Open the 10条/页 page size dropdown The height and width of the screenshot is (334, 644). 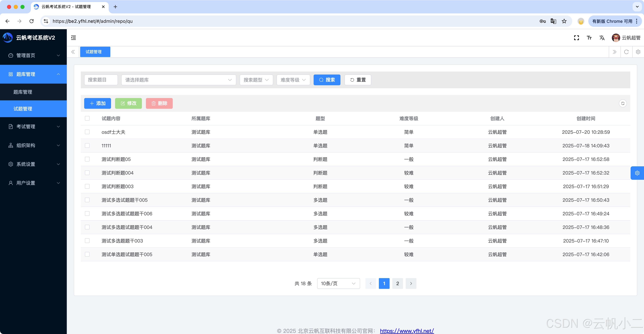pyautogui.click(x=338, y=283)
